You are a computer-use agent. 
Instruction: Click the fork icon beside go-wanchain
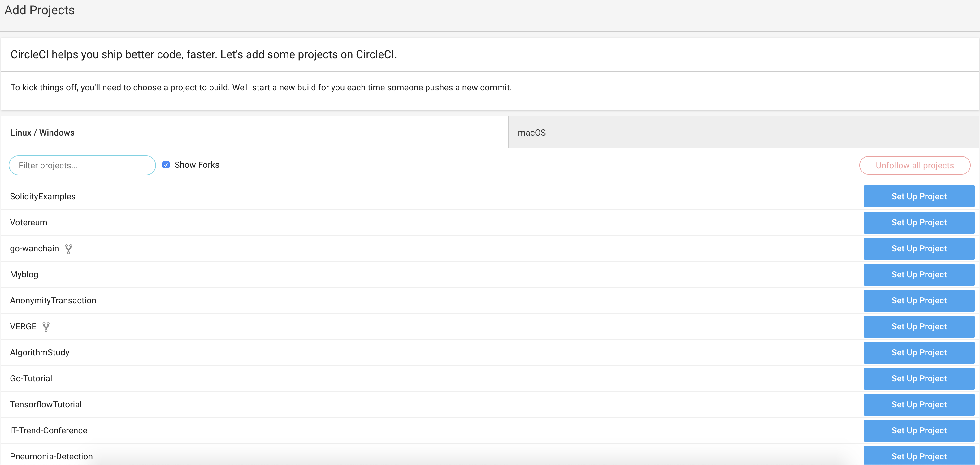coord(68,249)
